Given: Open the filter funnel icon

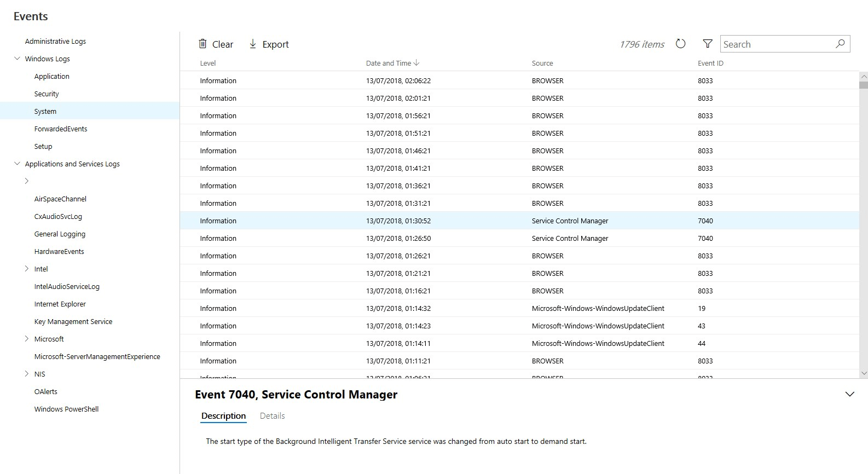Looking at the screenshot, I should [x=708, y=44].
